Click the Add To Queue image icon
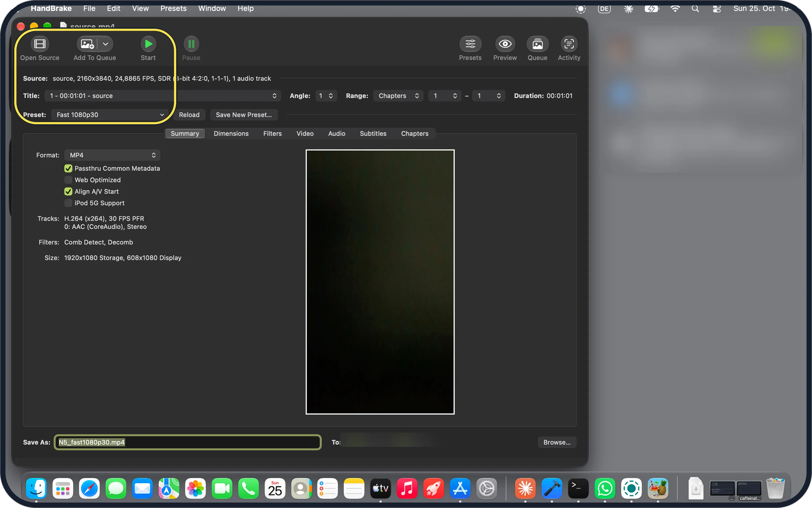The width and height of the screenshot is (812, 508). coord(87,44)
